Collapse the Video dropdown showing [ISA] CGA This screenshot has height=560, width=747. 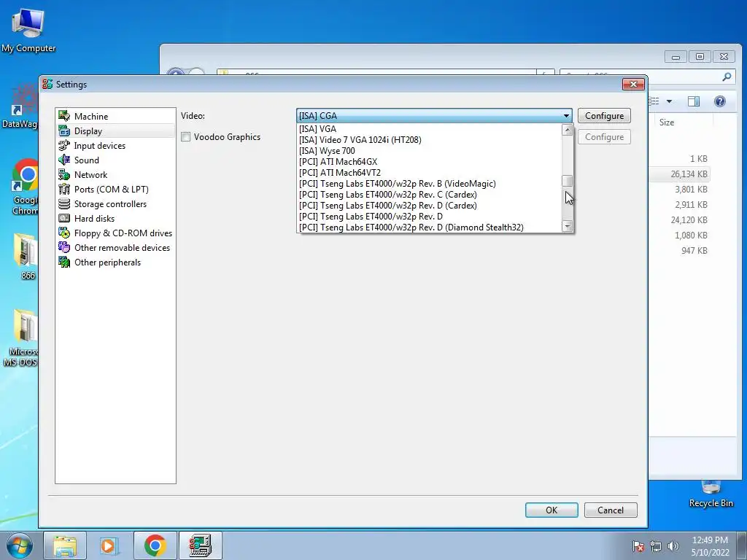[x=566, y=116]
